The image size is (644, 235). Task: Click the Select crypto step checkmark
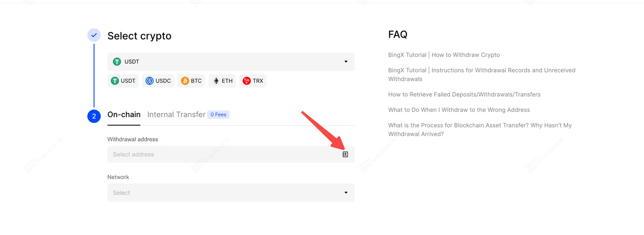coord(94,35)
